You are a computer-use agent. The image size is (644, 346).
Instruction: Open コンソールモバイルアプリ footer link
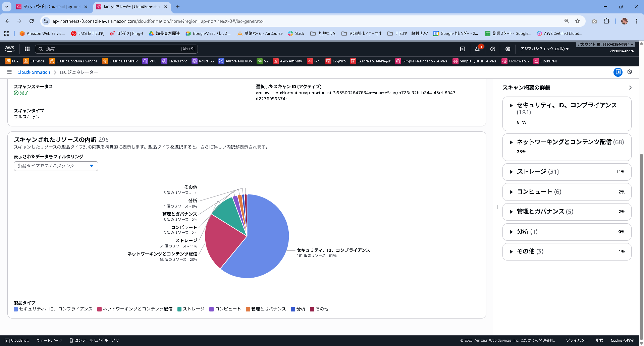[94, 340]
